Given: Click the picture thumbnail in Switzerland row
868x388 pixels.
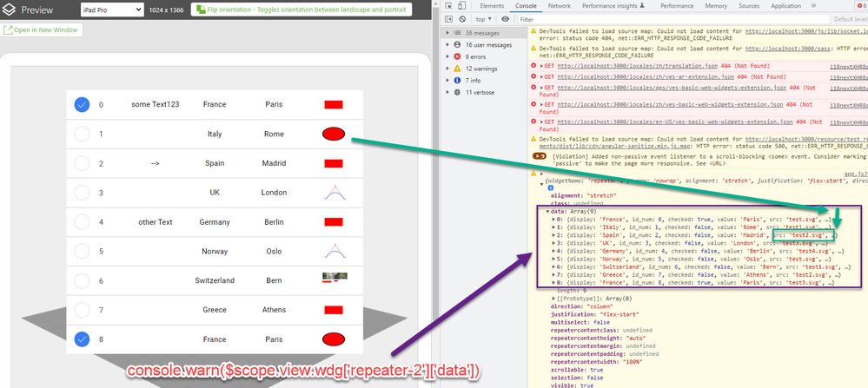Looking at the screenshot, I should (x=335, y=278).
